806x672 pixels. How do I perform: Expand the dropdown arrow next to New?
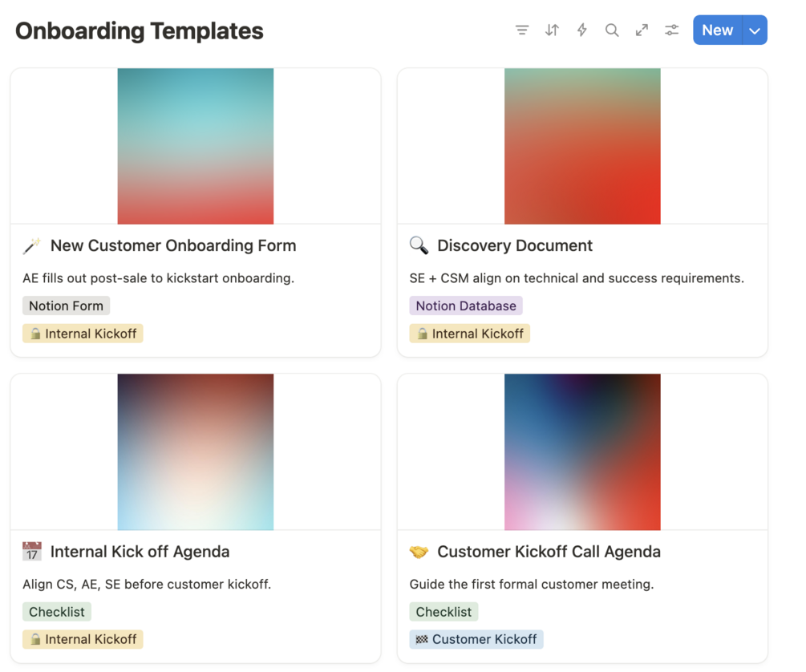[755, 30]
